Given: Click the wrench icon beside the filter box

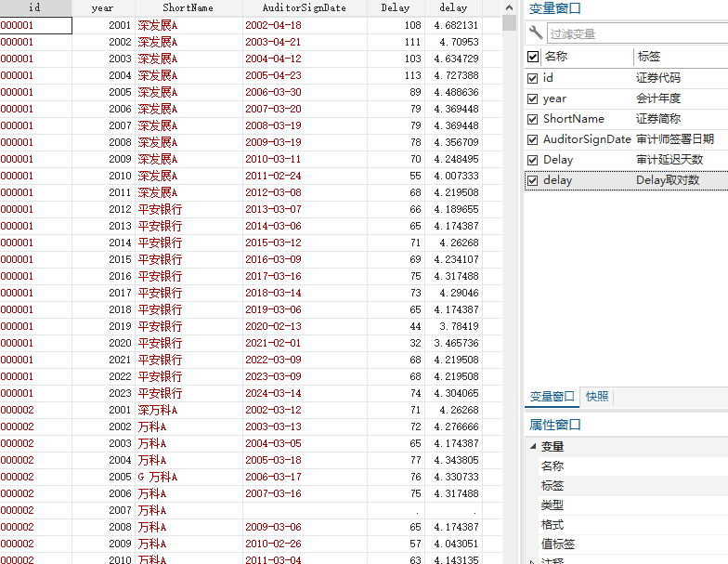Looking at the screenshot, I should tap(536, 33).
